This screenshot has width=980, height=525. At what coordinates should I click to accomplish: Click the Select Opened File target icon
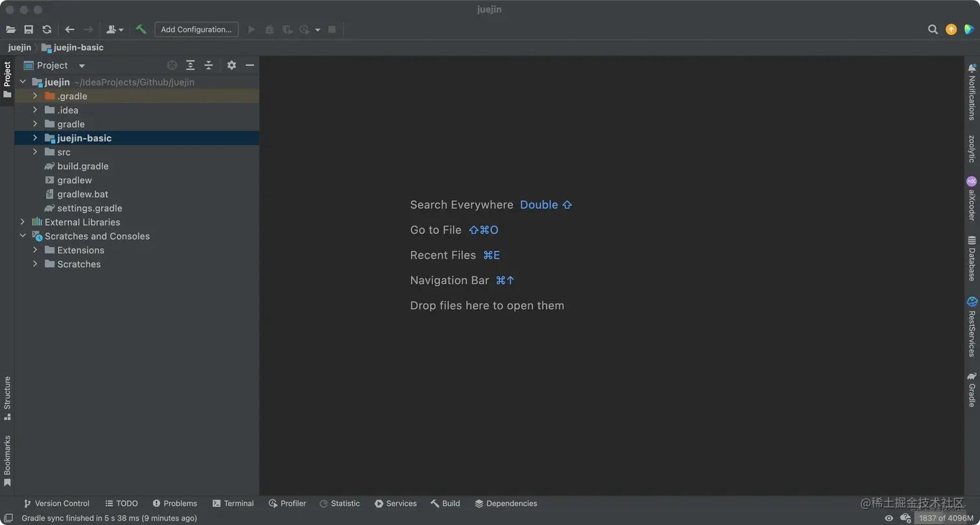pos(172,65)
